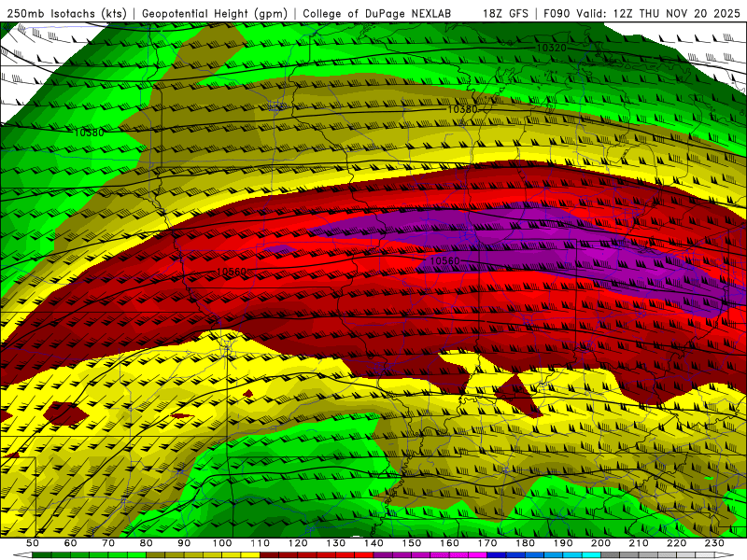Screen dimensions: 747x560
Task: Click the 90 knot scale label
Action: click(184, 543)
